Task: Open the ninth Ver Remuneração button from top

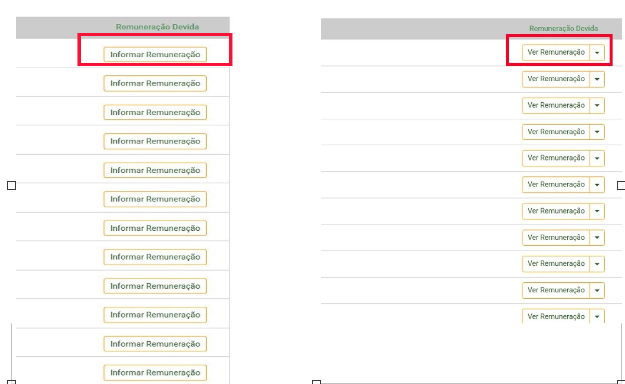Action: click(x=556, y=264)
